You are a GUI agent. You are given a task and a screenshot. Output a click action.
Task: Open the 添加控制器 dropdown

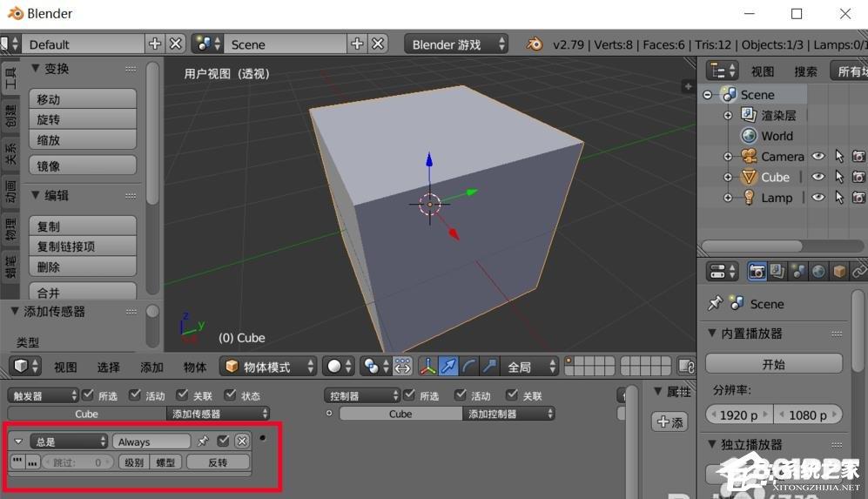point(508,413)
